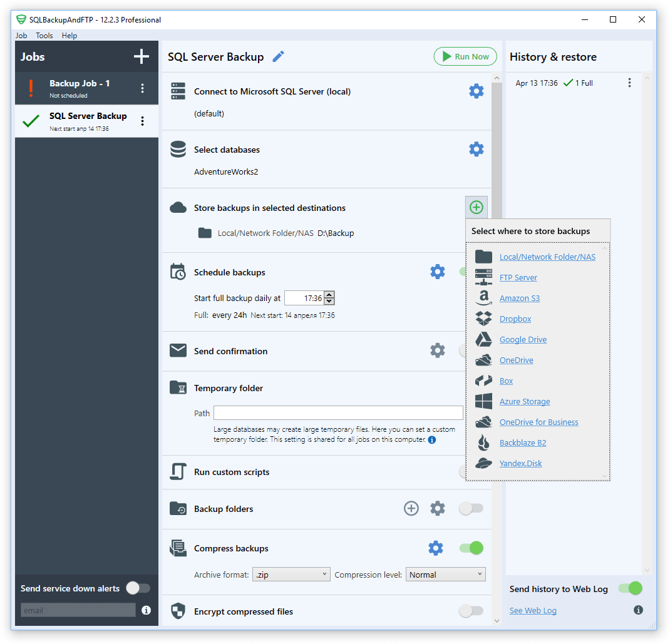
Task: Click the Dropbox logo icon
Action: pos(483,318)
